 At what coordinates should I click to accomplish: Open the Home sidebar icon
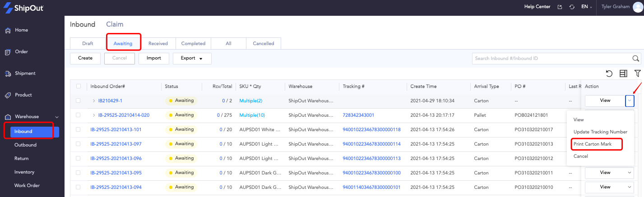pyautogui.click(x=8, y=30)
